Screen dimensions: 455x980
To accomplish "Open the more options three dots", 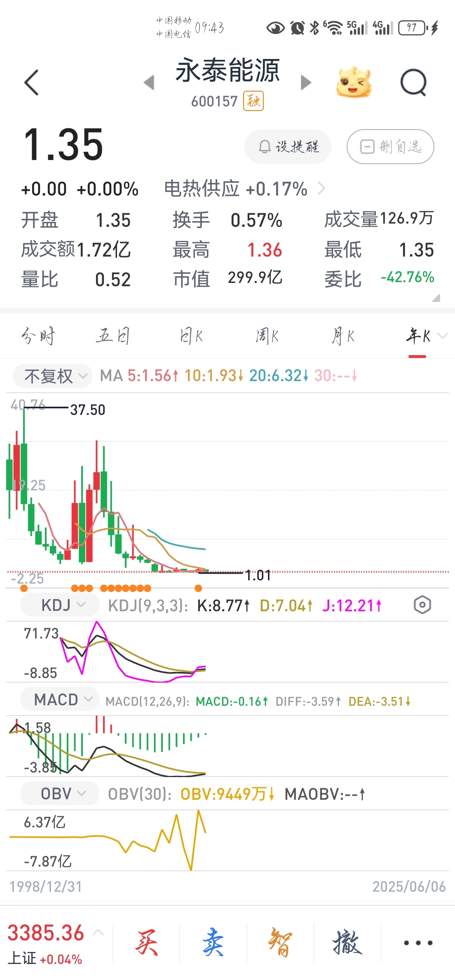I will click(418, 943).
